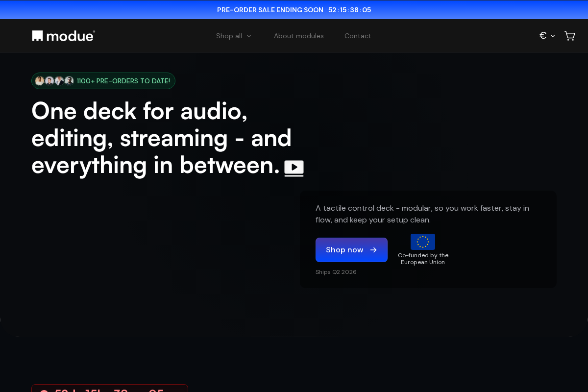Click the Euro currency symbol

tap(543, 35)
